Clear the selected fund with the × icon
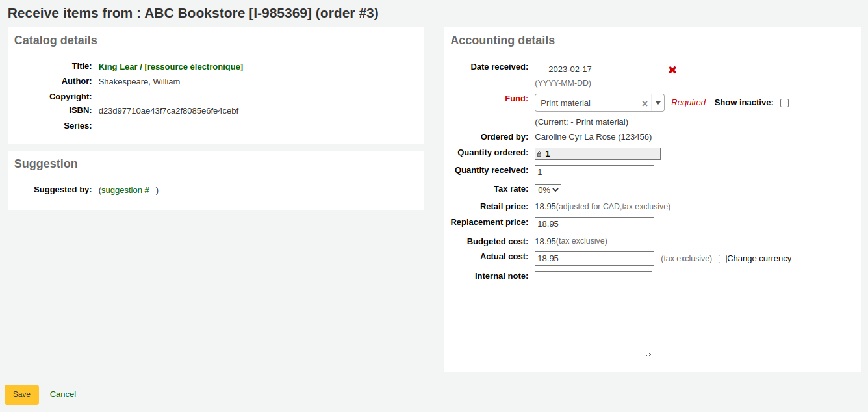 click(644, 103)
